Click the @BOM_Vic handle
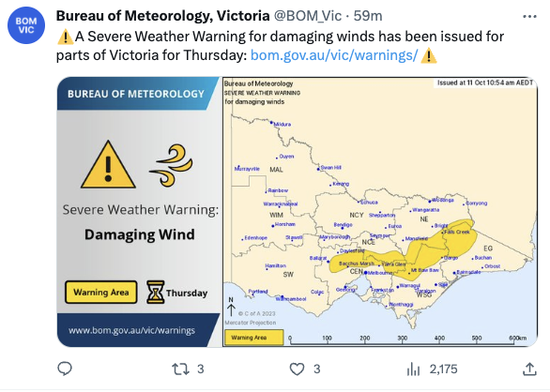This screenshot has height=392, width=550. (307, 16)
